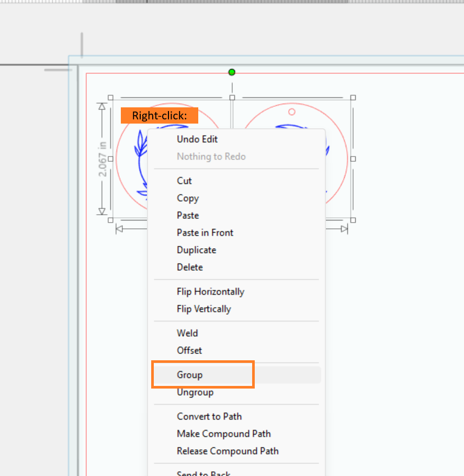Click the small hole in right circle
This screenshot has width=464, height=476.
tap(292, 112)
